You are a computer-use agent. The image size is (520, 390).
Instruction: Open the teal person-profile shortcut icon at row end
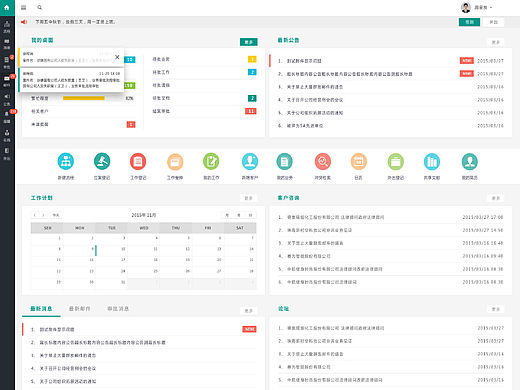coord(470,161)
